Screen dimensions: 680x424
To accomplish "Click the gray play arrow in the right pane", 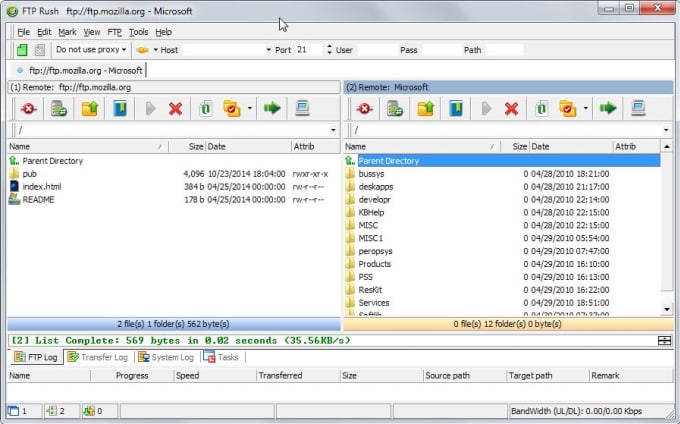I will click(x=487, y=108).
